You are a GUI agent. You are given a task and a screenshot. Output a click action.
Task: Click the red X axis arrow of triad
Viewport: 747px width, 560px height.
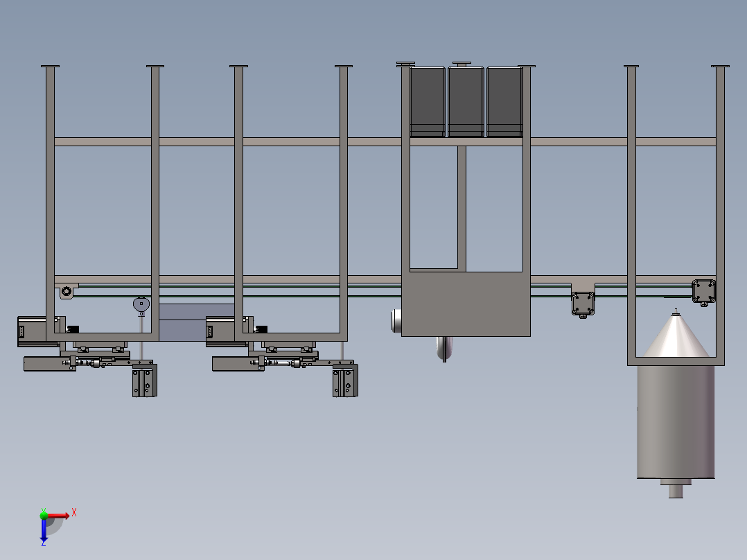59,516
